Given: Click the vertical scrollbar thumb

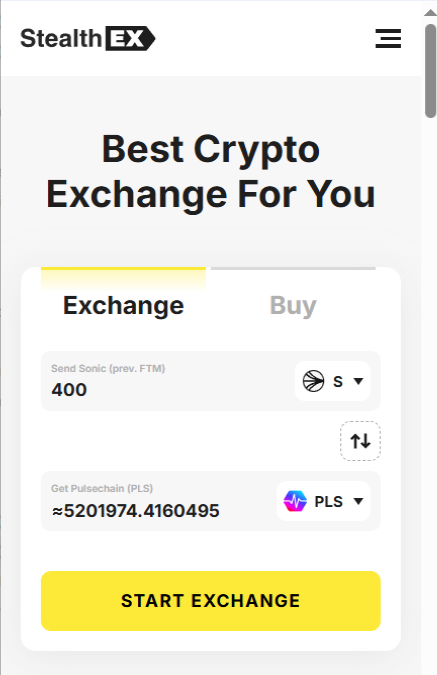Looking at the screenshot, I should (430, 71).
